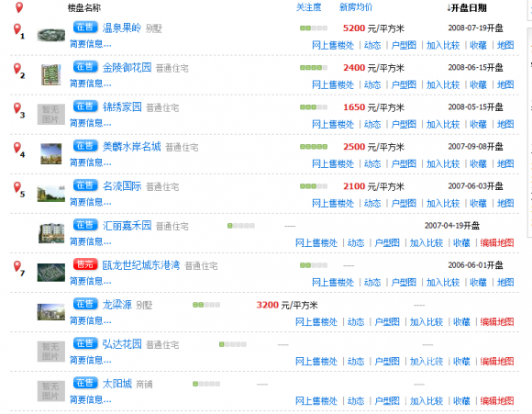The width and height of the screenshot is (532, 414).
Task: Click 关注度 rating bar of 美麟水岸名城
Action: point(314,147)
